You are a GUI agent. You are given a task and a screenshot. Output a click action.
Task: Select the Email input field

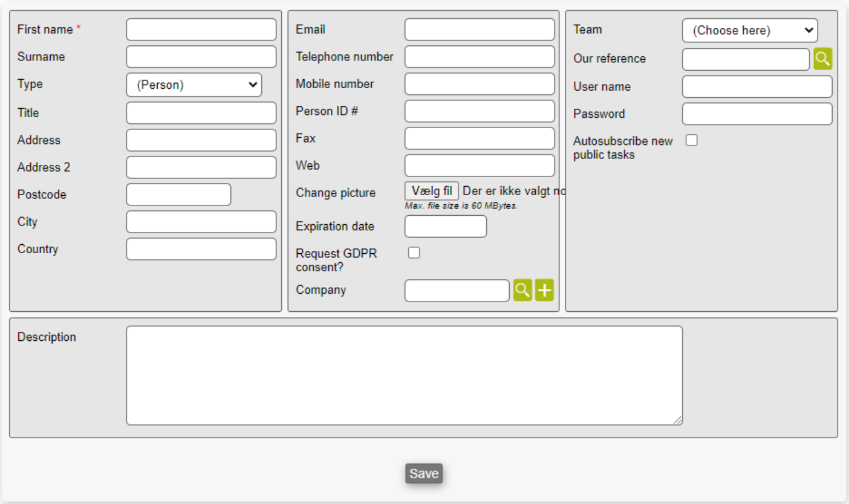click(x=479, y=30)
